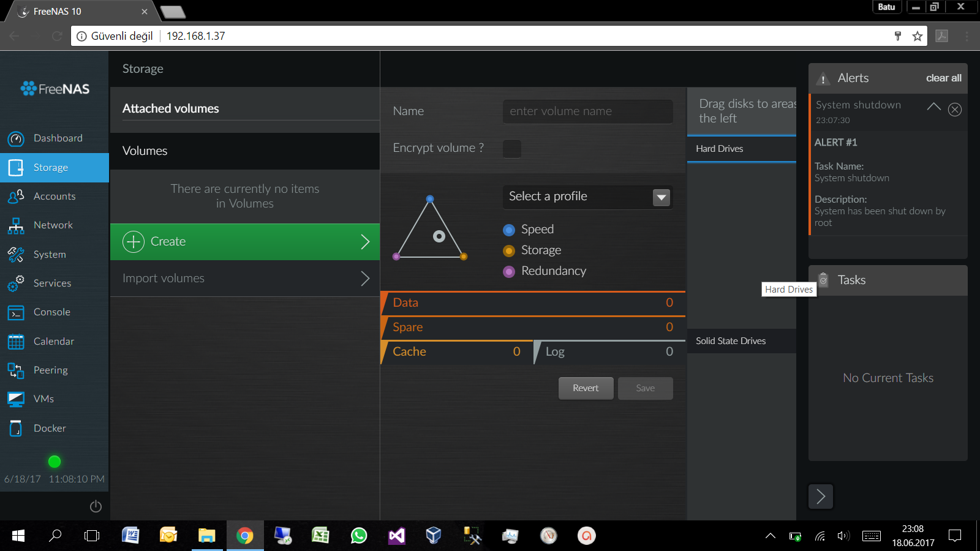Toggle the Encrypt volume checkbox
The height and width of the screenshot is (551, 980).
(x=512, y=149)
